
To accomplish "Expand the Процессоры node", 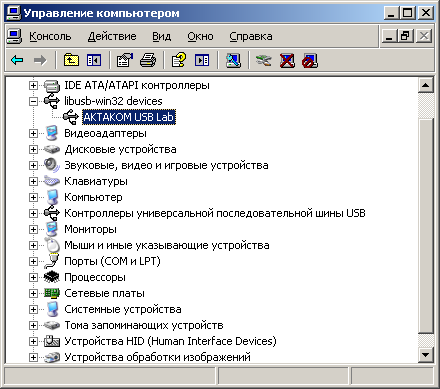I will [33, 277].
